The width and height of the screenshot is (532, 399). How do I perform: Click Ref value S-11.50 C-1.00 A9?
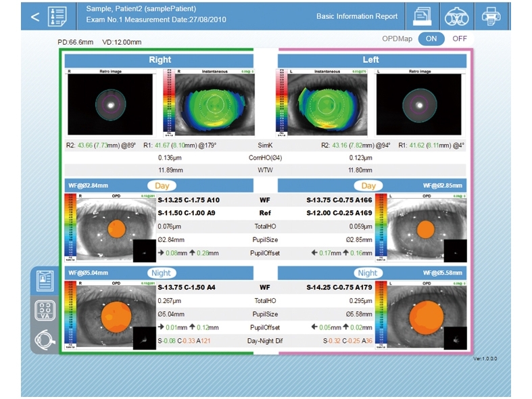pos(187,213)
